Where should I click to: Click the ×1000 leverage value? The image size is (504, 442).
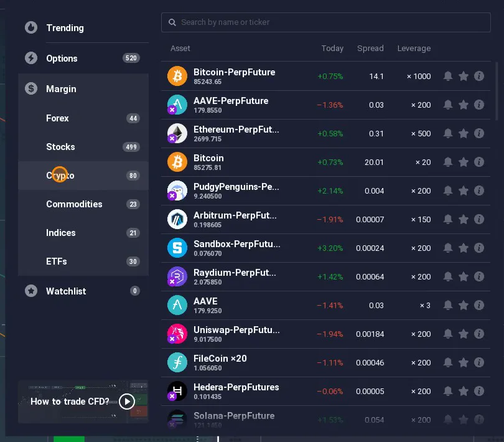coord(419,76)
